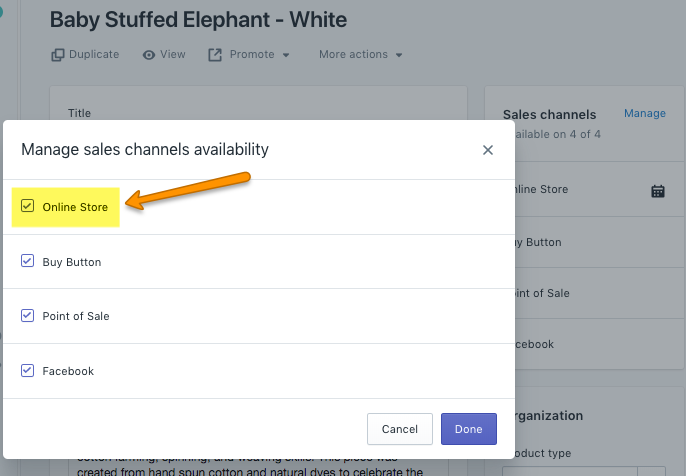Screen dimensions: 686x476
Task: Click the Manage sales channels link
Action: (x=645, y=113)
